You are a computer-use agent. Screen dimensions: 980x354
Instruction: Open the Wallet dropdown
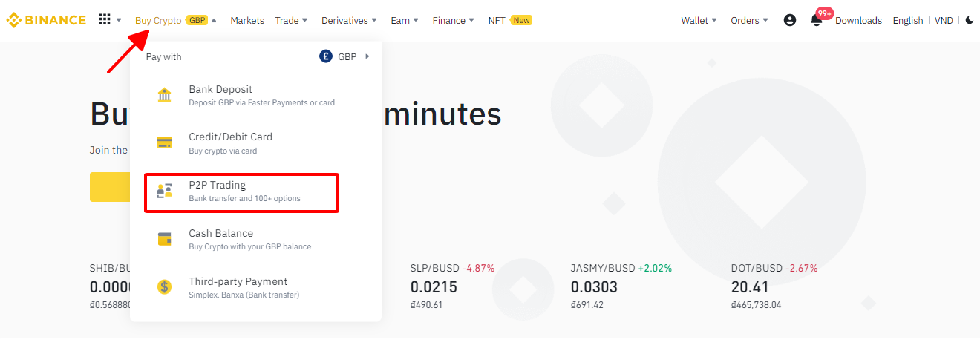pos(699,20)
